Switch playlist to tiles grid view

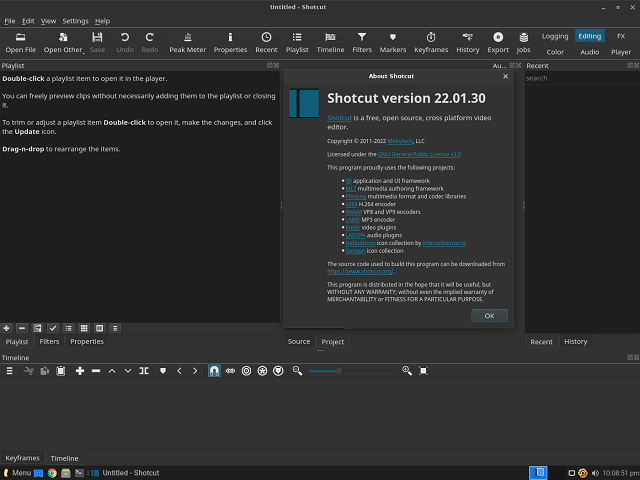(x=84, y=328)
